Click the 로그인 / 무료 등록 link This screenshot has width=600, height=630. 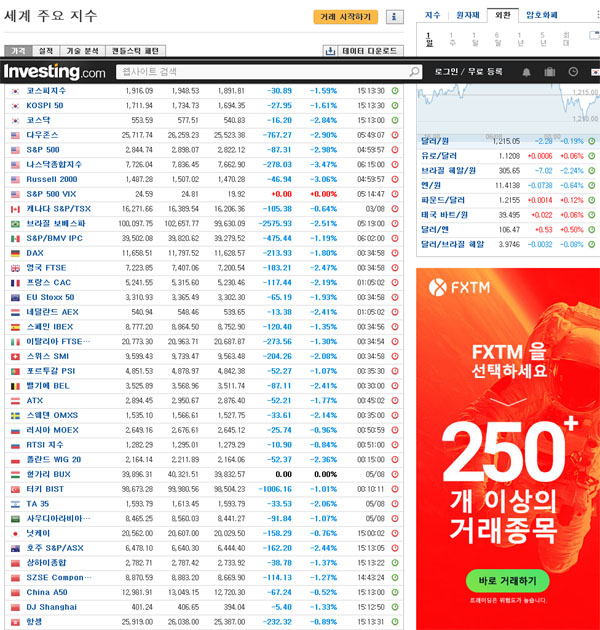[469, 72]
